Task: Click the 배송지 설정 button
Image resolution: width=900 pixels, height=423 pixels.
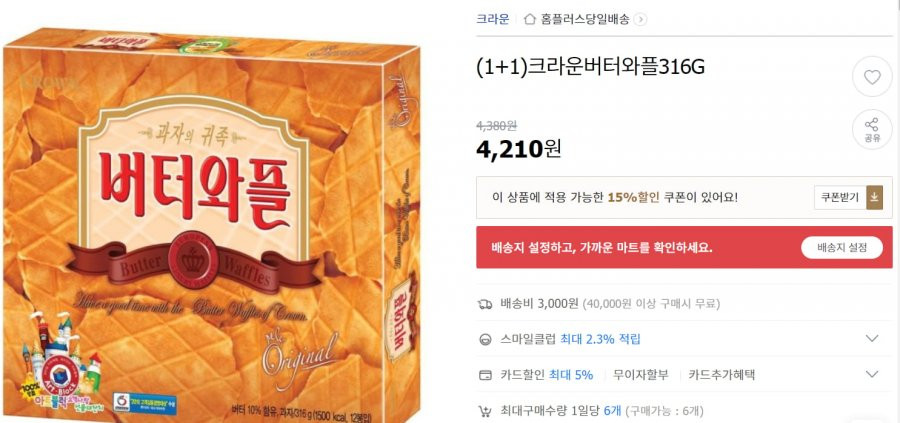Action: 841,248
